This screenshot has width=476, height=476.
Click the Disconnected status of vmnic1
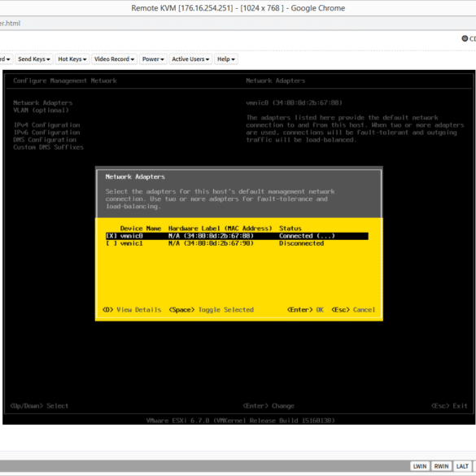(301, 243)
